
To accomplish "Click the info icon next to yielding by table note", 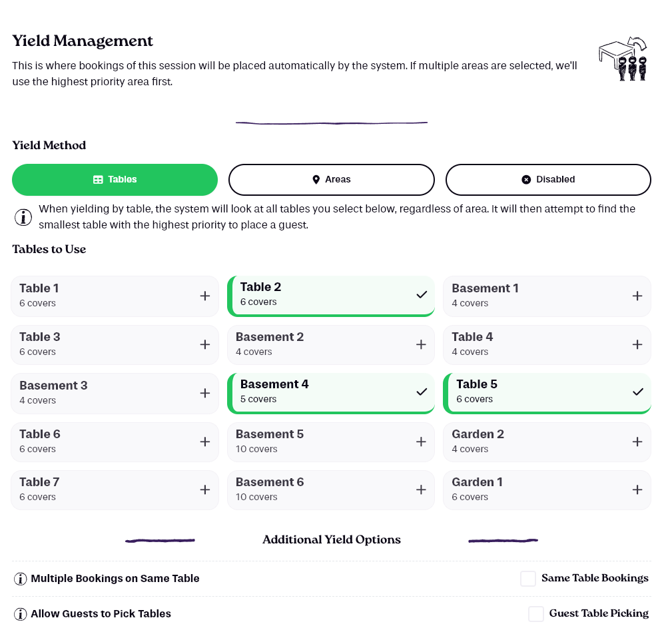I will pyautogui.click(x=23, y=217).
